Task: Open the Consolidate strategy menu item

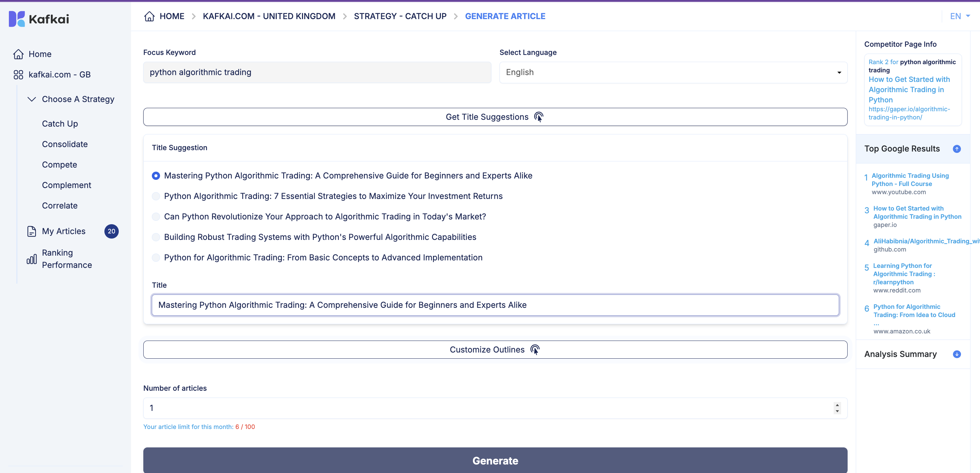Action: pyautogui.click(x=65, y=144)
